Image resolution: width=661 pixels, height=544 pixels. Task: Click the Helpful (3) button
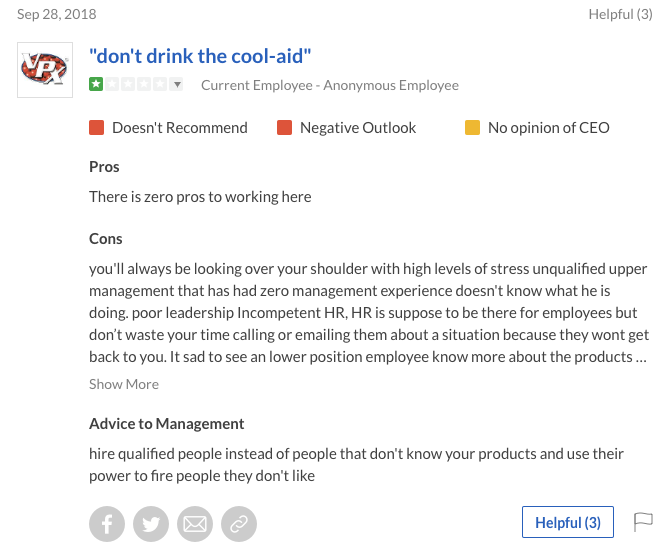click(x=568, y=522)
